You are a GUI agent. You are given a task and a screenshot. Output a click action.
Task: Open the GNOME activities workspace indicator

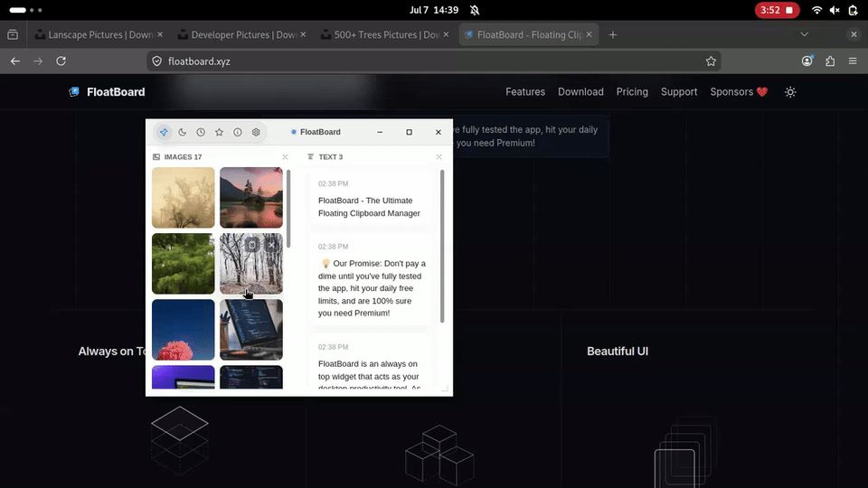click(x=25, y=10)
